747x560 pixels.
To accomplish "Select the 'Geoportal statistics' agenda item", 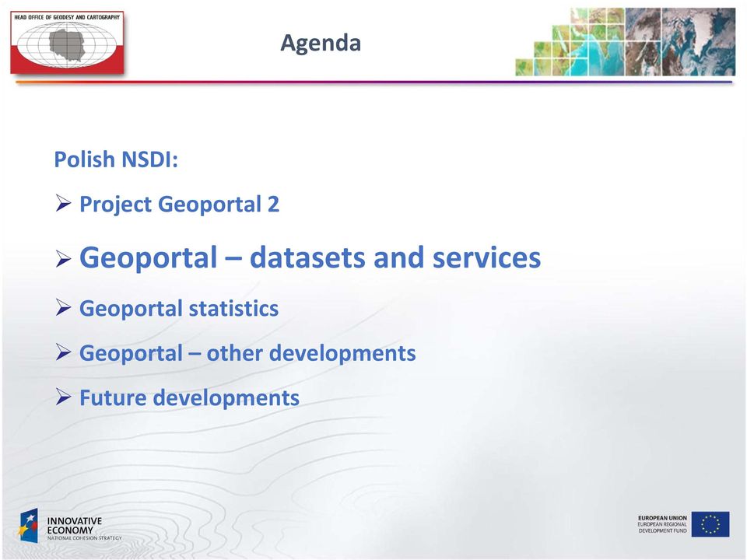I will coord(179,308).
